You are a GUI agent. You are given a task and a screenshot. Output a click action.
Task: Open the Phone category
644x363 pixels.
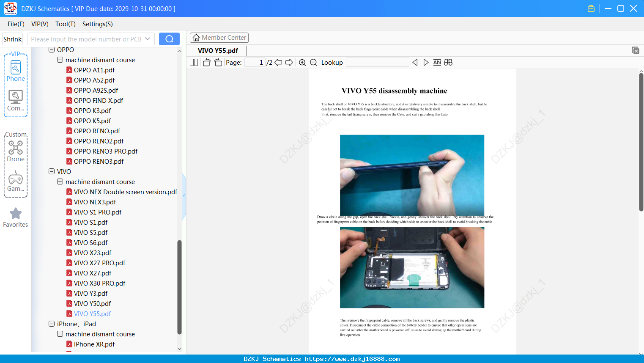point(16,71)
